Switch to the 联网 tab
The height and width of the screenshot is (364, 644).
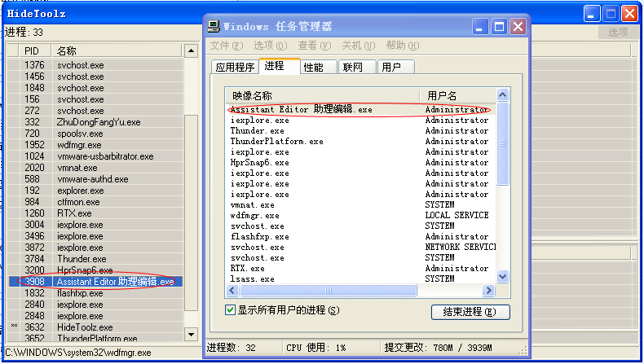[356, 67]
